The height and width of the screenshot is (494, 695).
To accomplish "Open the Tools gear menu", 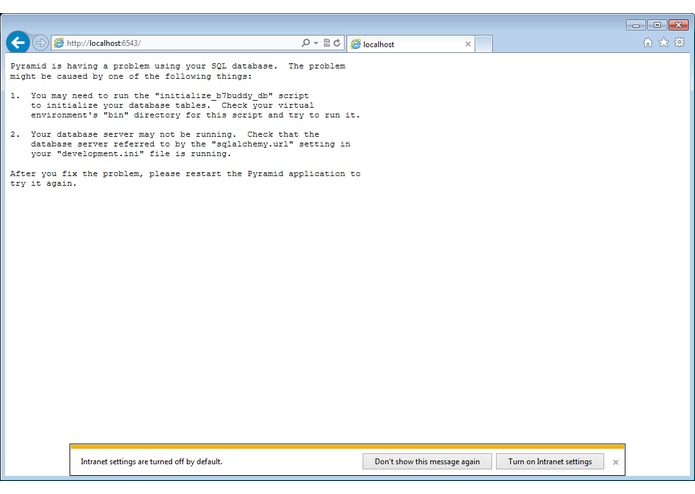I will pos(679,42).
